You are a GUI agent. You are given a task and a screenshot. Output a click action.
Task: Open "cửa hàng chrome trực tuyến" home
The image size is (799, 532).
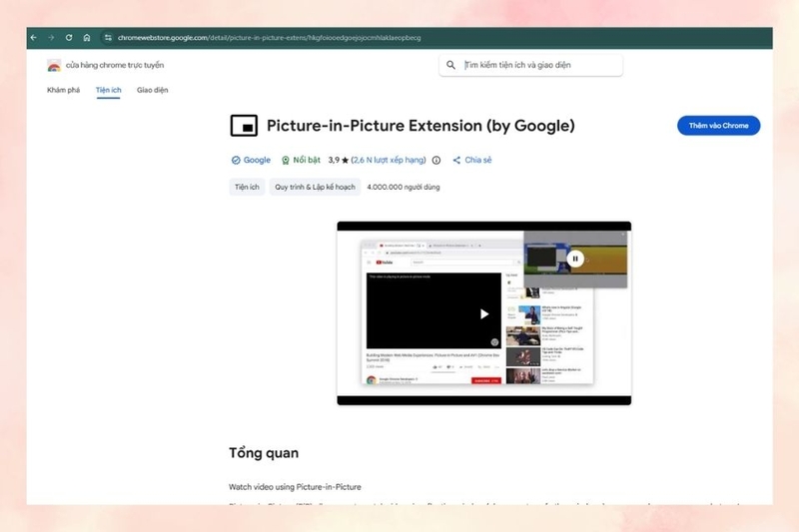point(115,65)
